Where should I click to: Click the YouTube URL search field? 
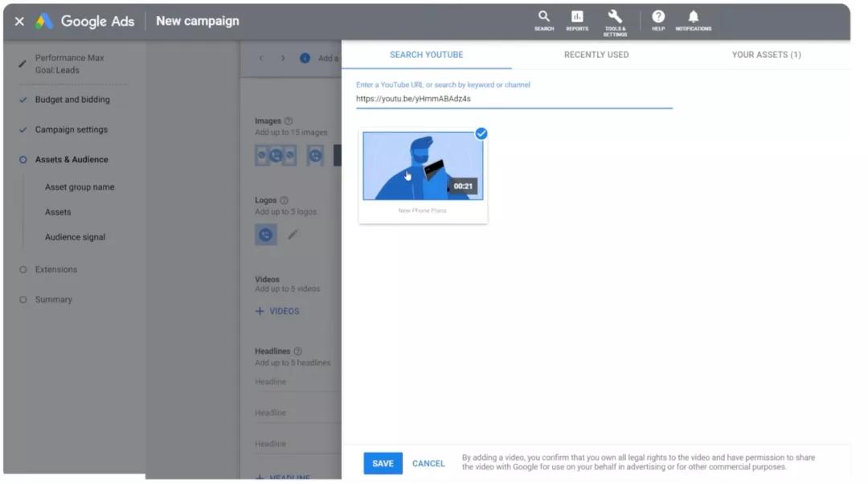coord(514,99)
